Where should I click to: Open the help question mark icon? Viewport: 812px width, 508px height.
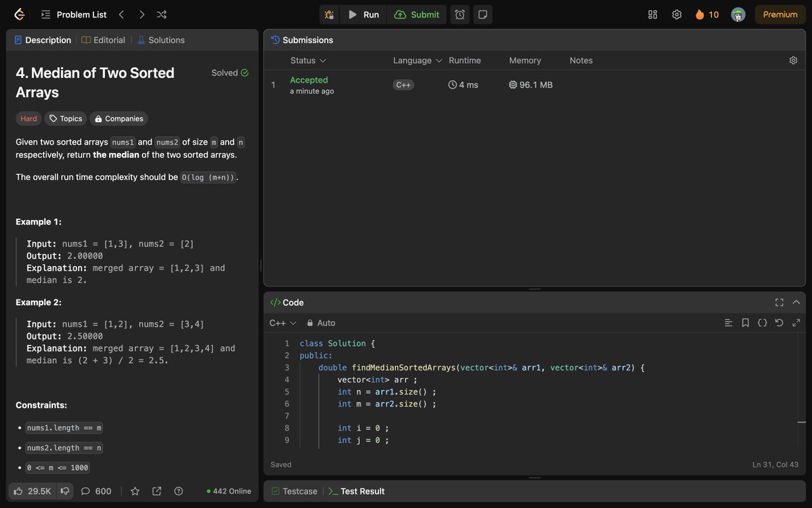point(179,491)
